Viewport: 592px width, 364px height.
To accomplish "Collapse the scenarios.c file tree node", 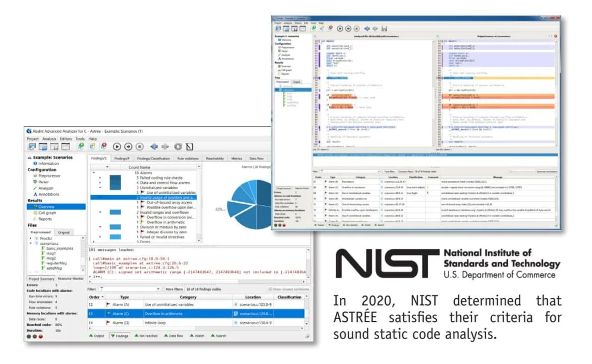I will tap(31, 243).
